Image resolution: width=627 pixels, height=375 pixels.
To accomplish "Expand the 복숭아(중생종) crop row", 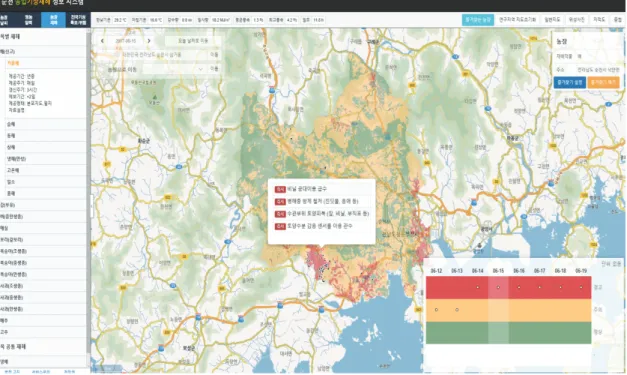I will tap(43, 263).
